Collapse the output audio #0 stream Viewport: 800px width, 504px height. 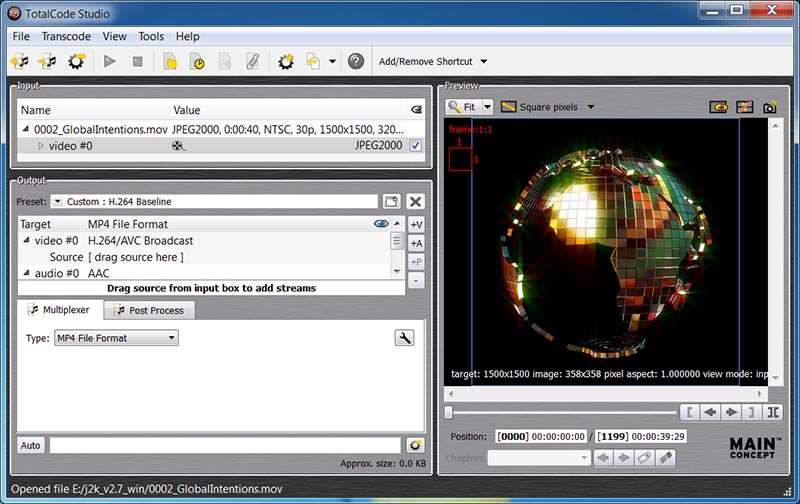(26, 272)
